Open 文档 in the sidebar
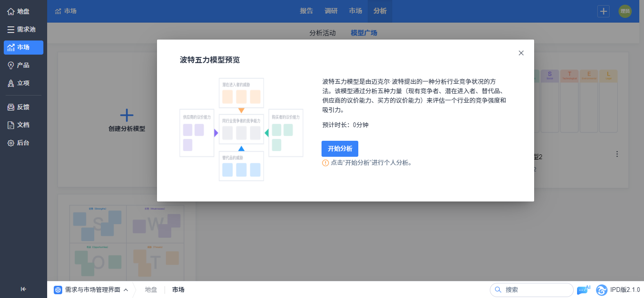This screenshot has height=298, width=644. [24, 125]
